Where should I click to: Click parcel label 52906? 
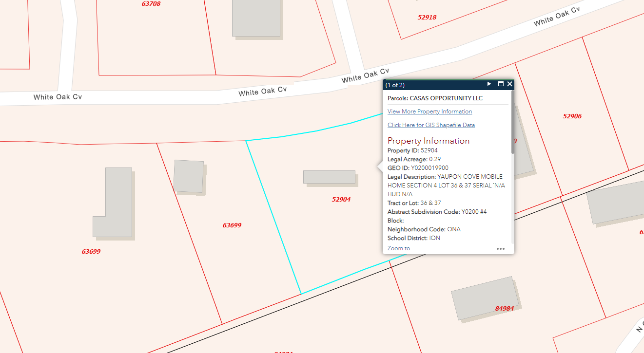click(572, 116)
